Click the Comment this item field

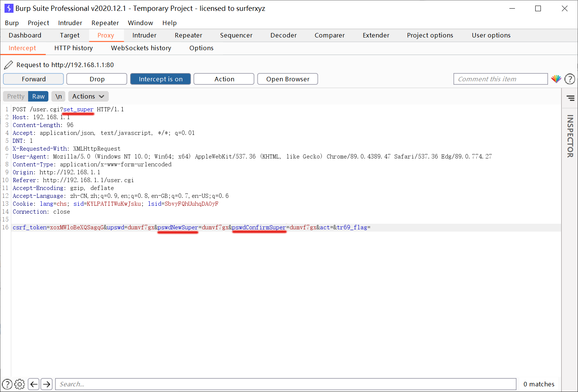coord(500,79)
